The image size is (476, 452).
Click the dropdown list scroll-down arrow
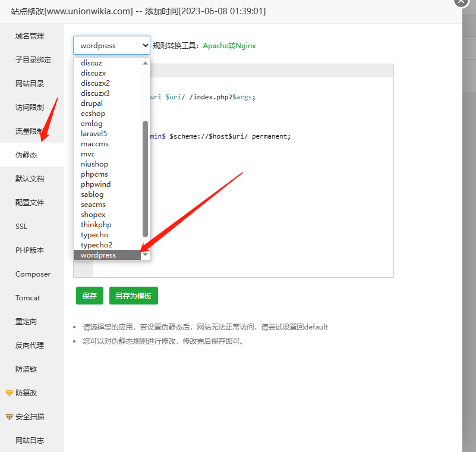pos(145,255)
